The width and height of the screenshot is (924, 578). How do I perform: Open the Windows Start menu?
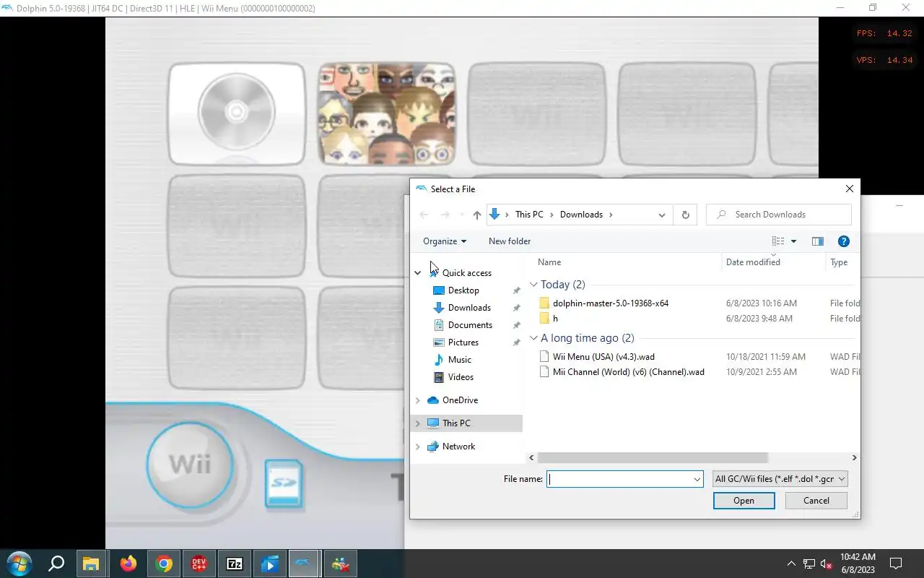pyautogui.click(x=19, y=564)
